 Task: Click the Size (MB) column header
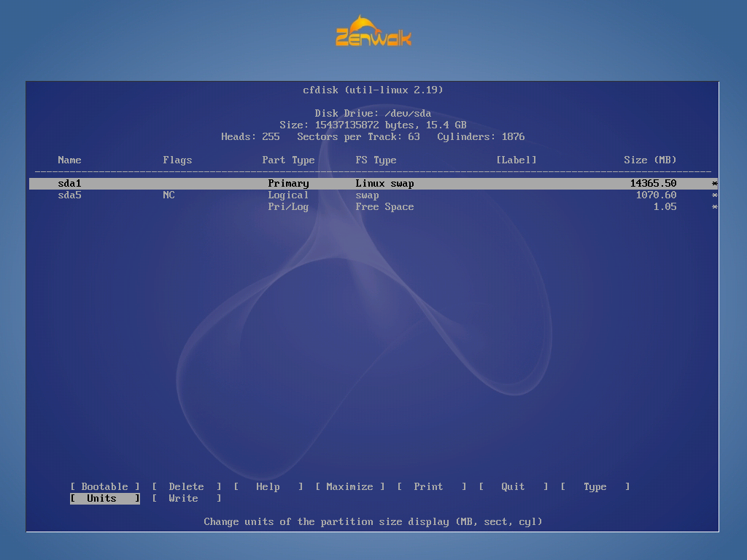click(650, 160)
